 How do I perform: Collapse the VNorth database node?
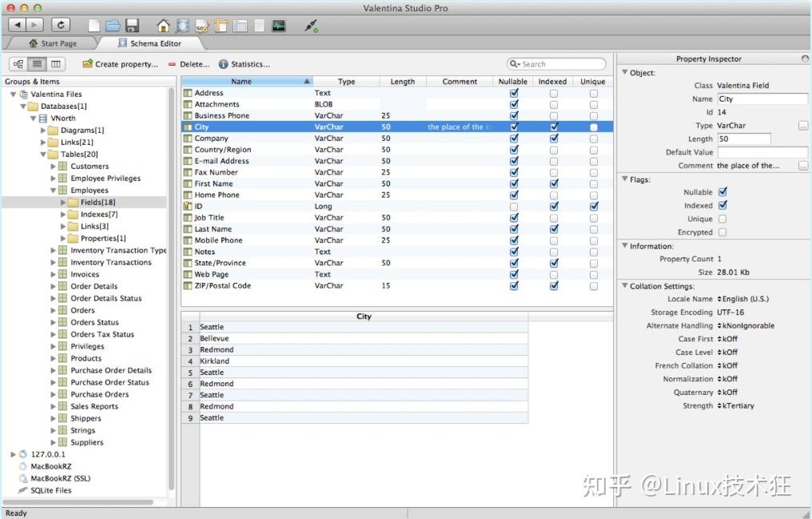(33, 118)
